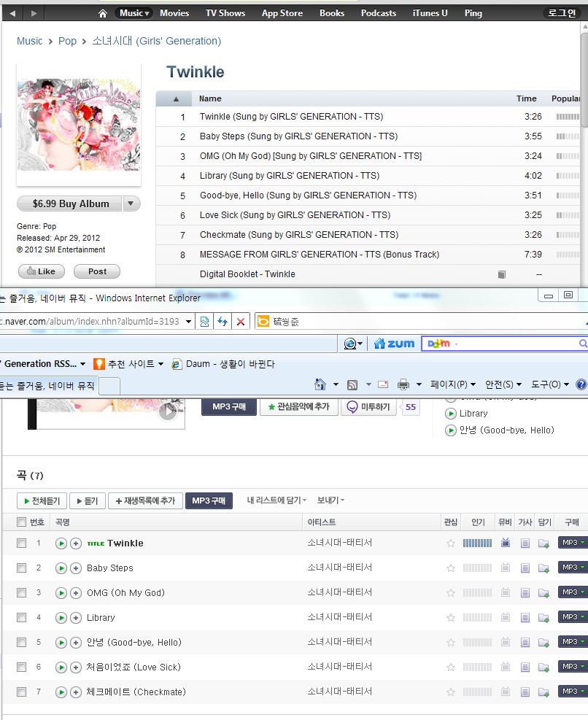
Task: Check the Library track checkbox
Action: pos(22,618)
